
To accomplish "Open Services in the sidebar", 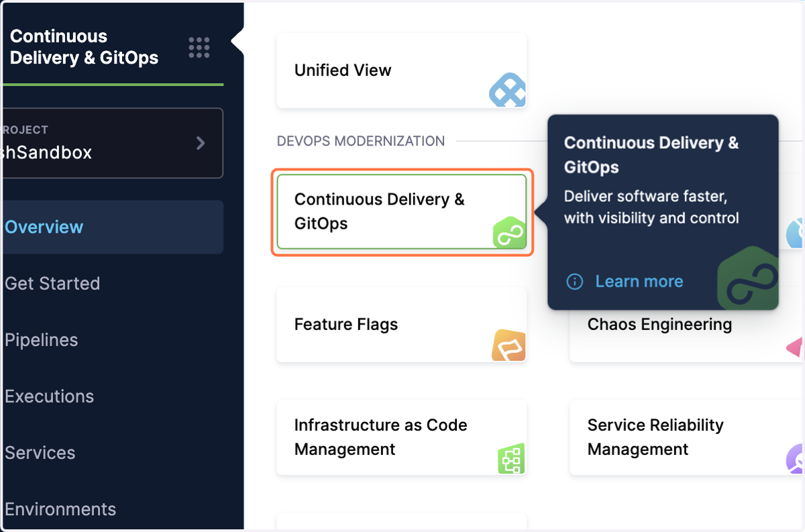I will click(40, 452).
